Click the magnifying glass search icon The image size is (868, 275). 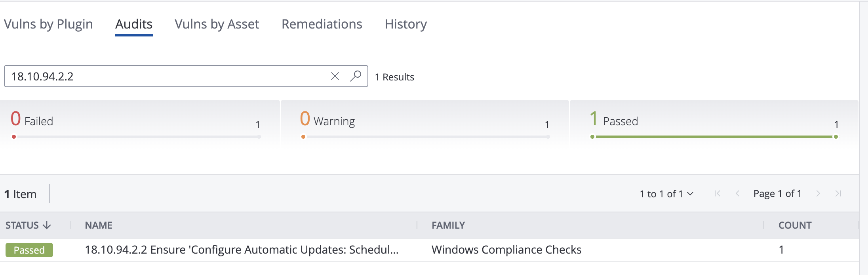[x=356, y=76]
